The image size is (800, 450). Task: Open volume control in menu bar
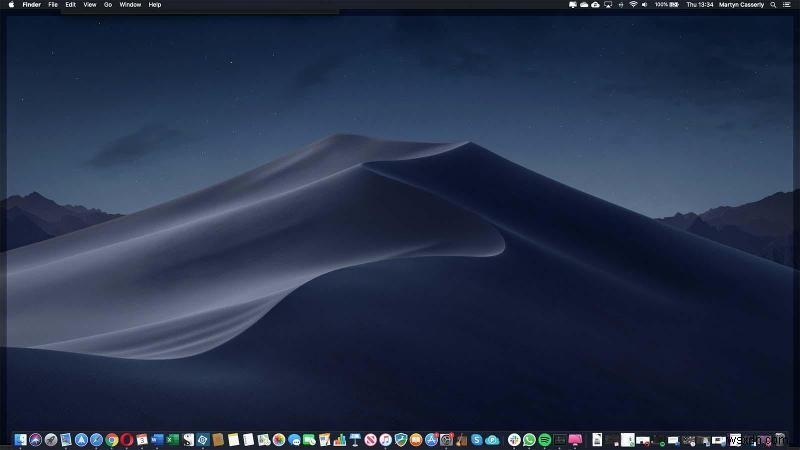644,5
